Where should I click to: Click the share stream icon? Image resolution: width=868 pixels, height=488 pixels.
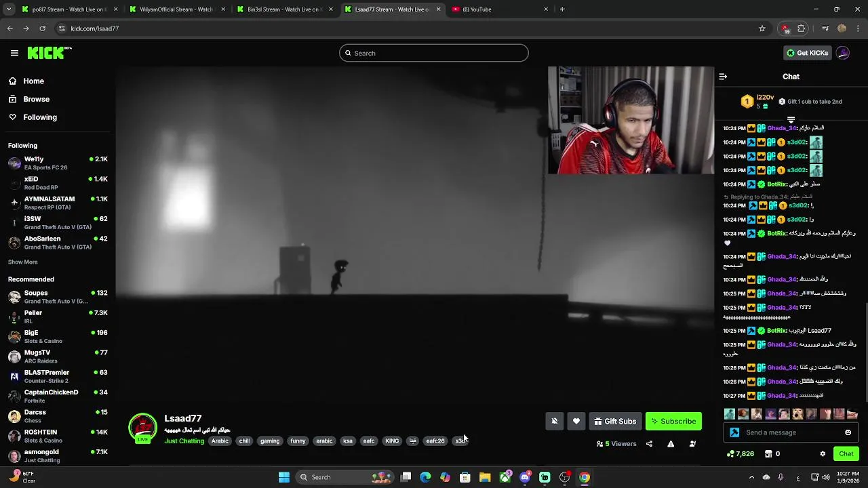click(x=649, y=444)
